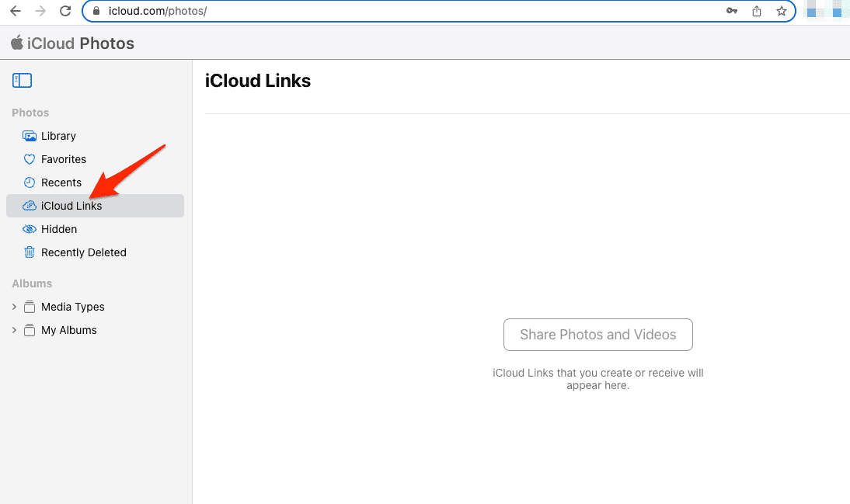Click the Library photos icon
Screen dimensions: 850x504
(x=30, y=136)
